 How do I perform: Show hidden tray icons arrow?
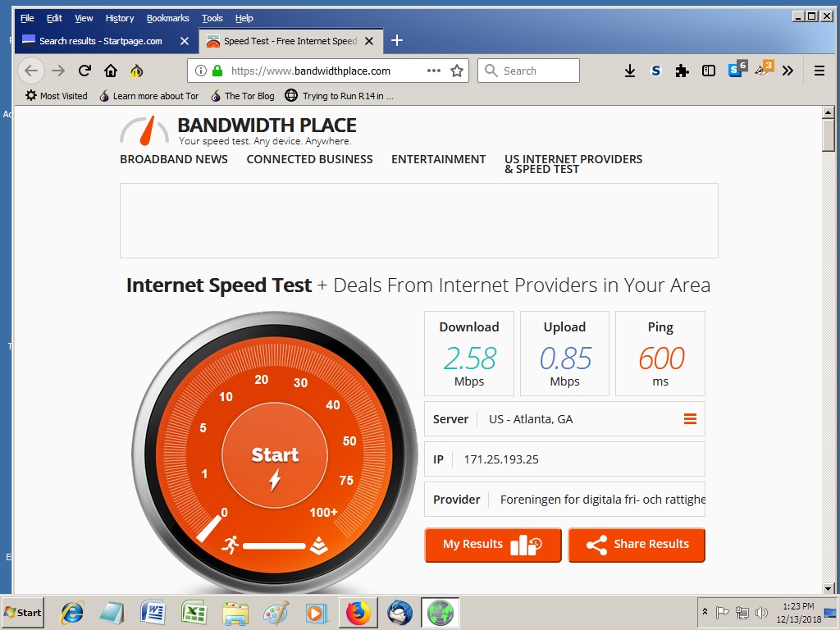[705, 612]
